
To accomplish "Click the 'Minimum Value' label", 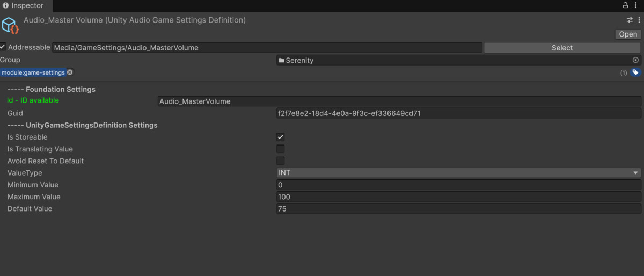I will (x=33, y=185).
